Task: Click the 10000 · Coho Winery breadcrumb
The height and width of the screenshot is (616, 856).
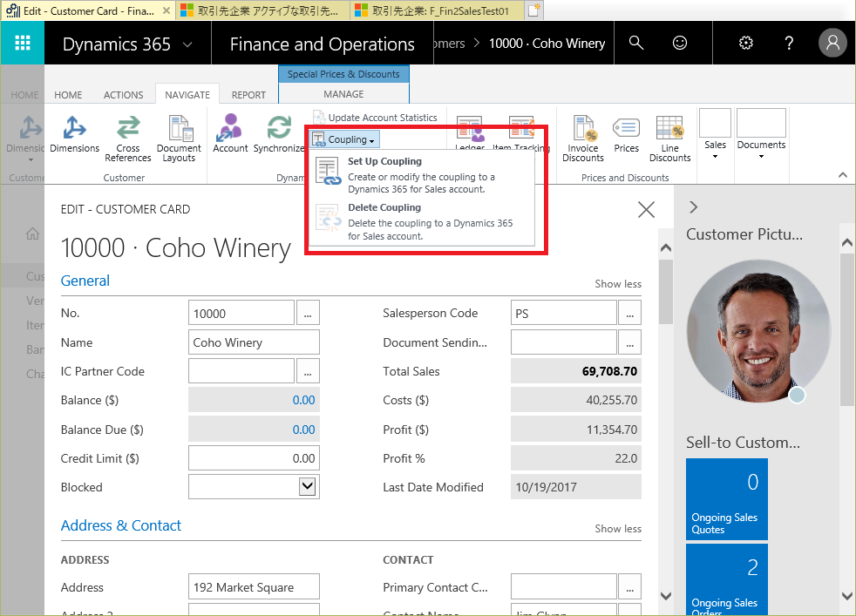Action: pyautogui.click(x=547, y=44)
